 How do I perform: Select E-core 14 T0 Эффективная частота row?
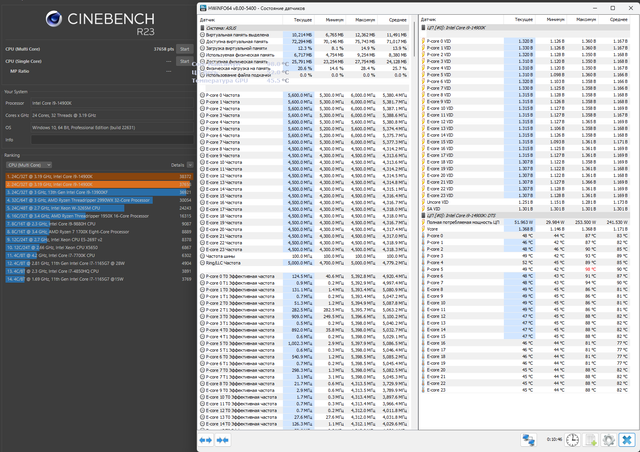point(304,424)
